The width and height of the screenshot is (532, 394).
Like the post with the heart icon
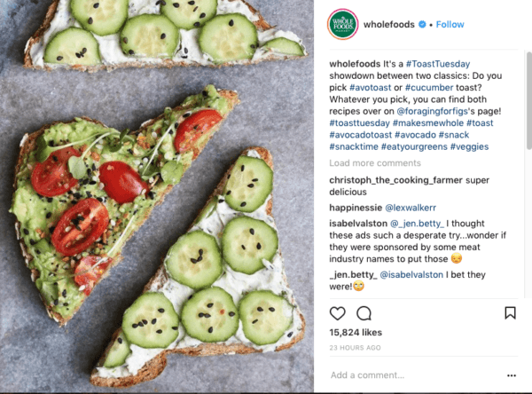[x=337, y=313]
